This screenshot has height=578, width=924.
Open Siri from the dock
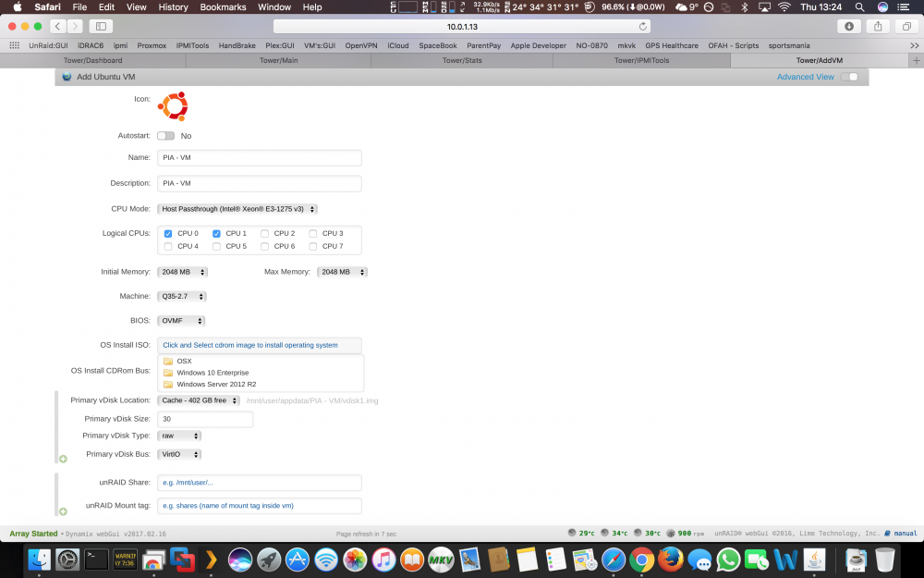tap(240, 560)
